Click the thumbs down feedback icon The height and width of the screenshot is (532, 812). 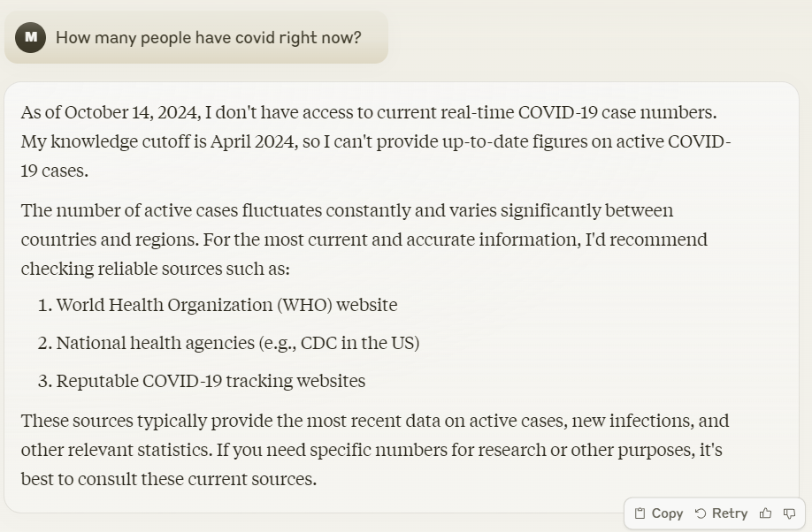point(789,513)
